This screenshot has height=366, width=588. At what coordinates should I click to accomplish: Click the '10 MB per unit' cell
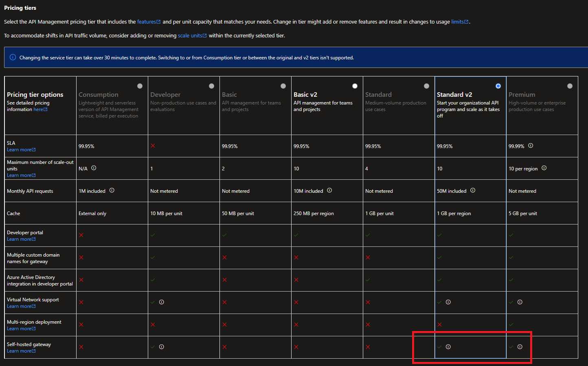[x=184, y=213]
